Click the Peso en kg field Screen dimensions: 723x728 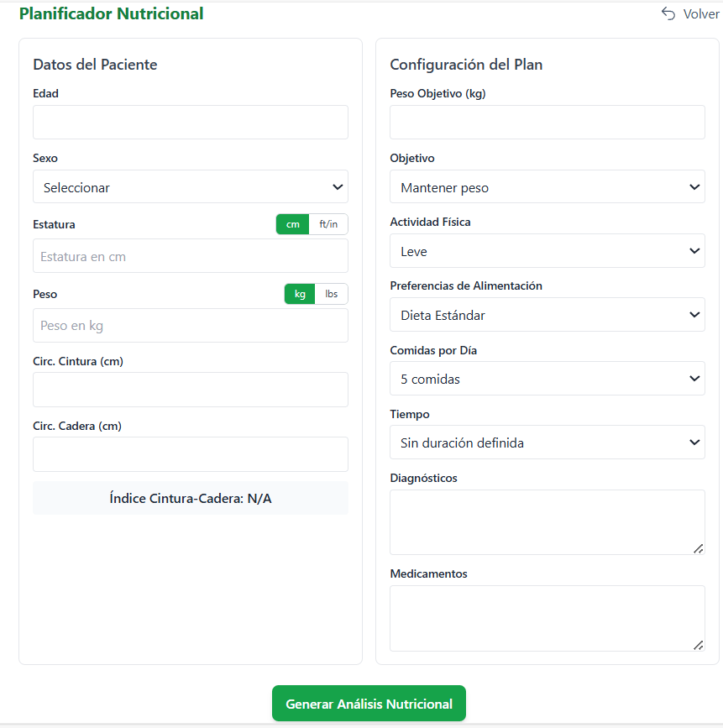pos(191,326)
